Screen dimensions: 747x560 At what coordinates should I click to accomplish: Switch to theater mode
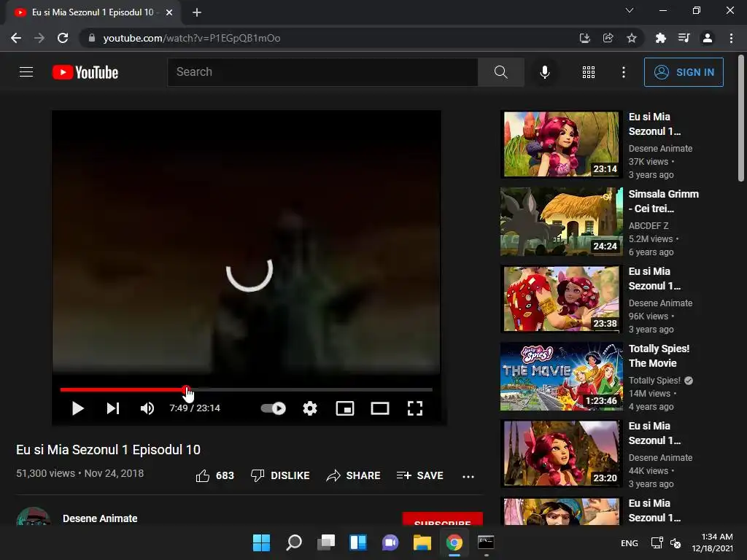click(380, 408)
